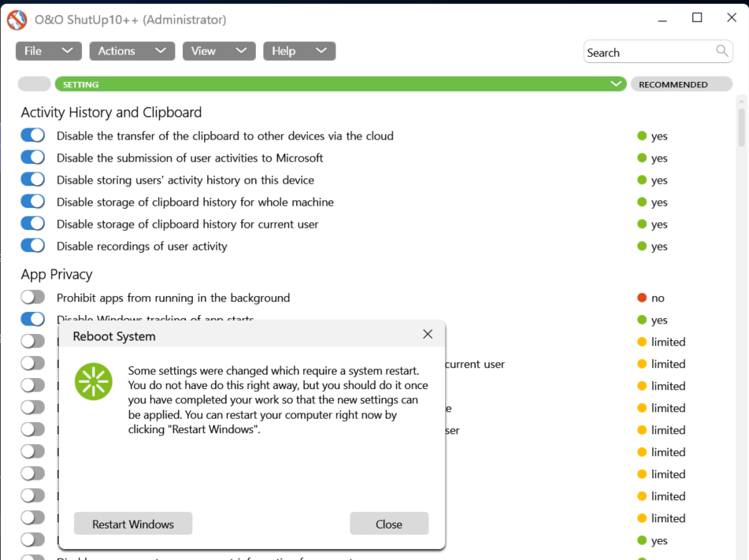
Task: Open the File dropdown menu
Action: 49,50
